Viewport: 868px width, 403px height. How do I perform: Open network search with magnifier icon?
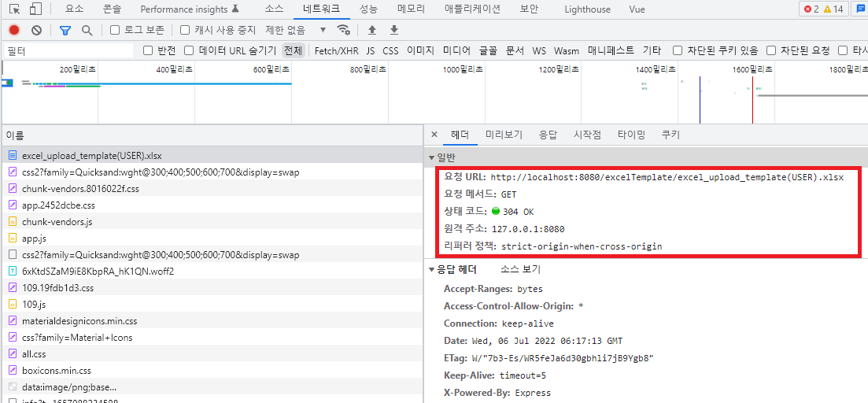point(87,30)
